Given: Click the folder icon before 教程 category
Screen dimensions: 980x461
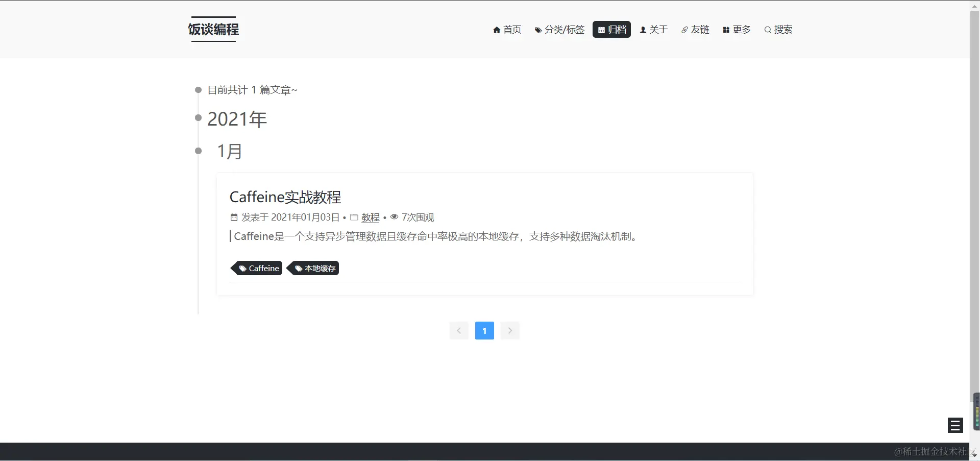Looking at the screenshot, I should pos(353,217).
